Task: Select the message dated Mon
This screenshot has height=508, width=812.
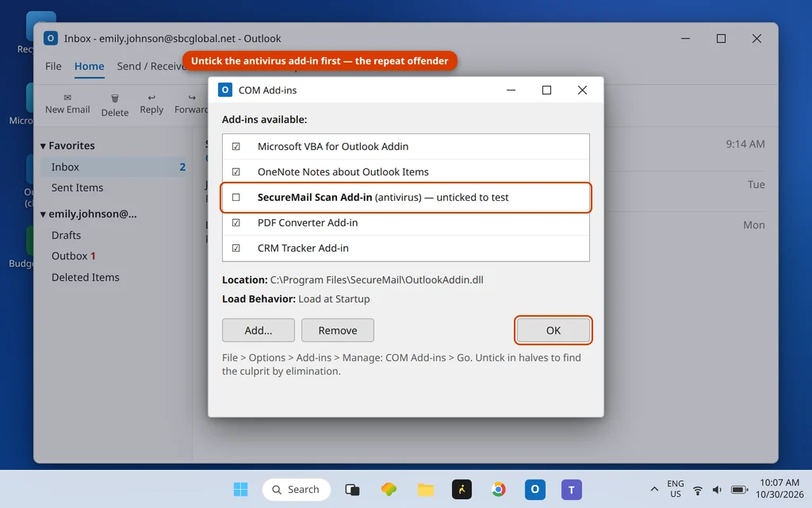Action: (x=486, y=232)
